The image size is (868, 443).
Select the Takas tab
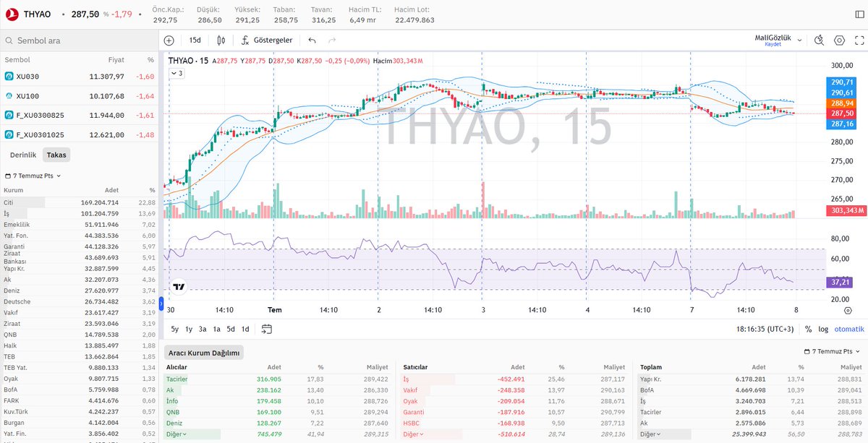pyautogui.click(x=56, y=155)
